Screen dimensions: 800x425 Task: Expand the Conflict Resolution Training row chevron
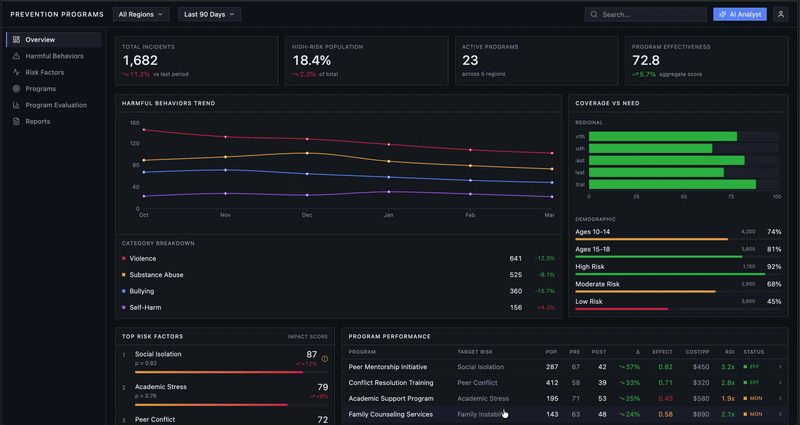780,382
